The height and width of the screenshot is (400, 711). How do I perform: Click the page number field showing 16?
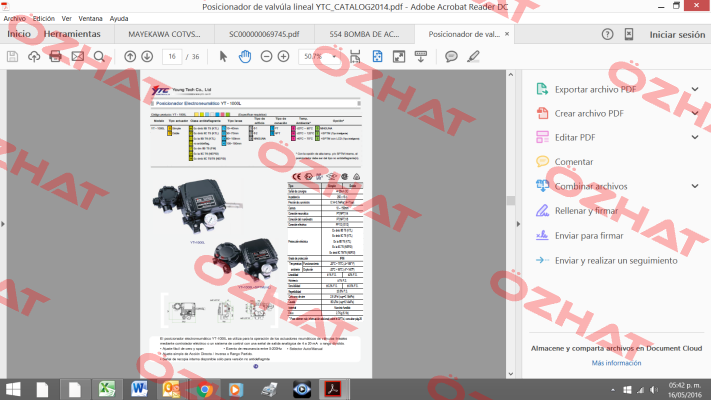172,57
